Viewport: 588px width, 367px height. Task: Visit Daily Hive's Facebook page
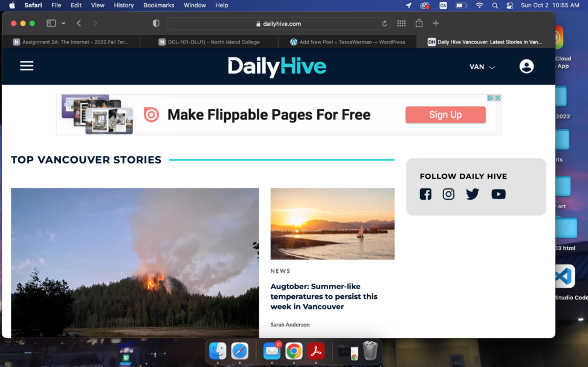425,194
